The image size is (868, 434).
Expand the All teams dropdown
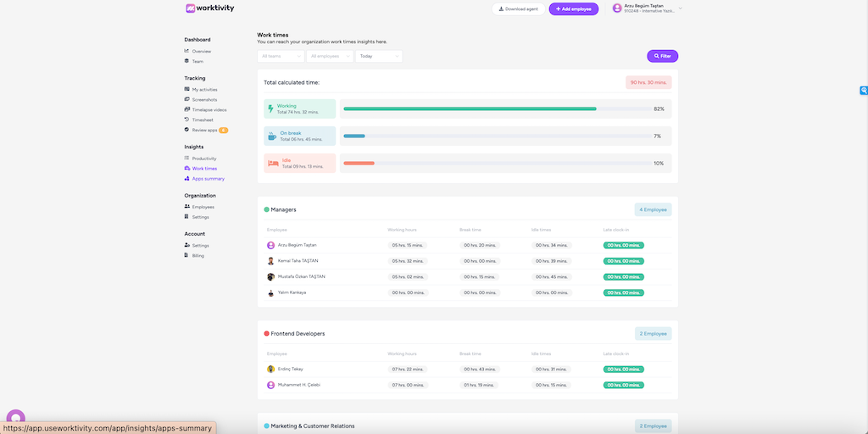pyautogui.click(x=281, y=56)
